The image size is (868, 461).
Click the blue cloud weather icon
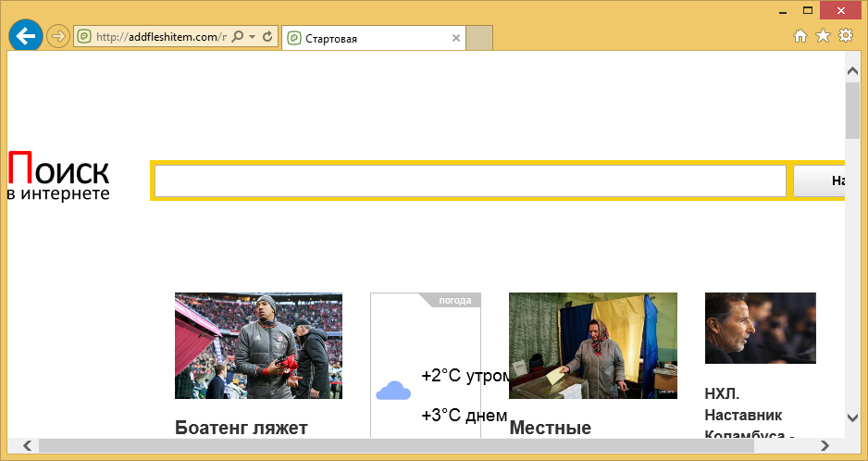[x=393, y=391]
